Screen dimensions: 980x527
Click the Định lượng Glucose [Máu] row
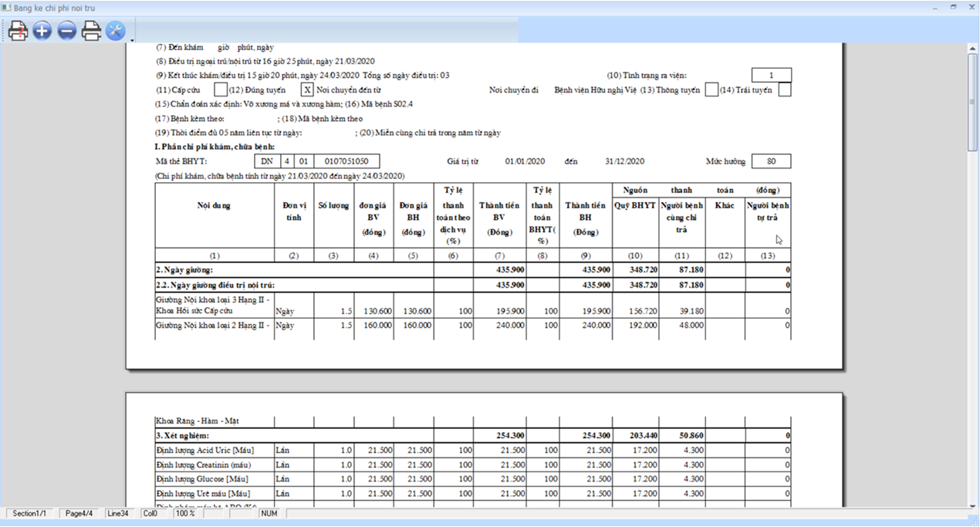point(473,479)
